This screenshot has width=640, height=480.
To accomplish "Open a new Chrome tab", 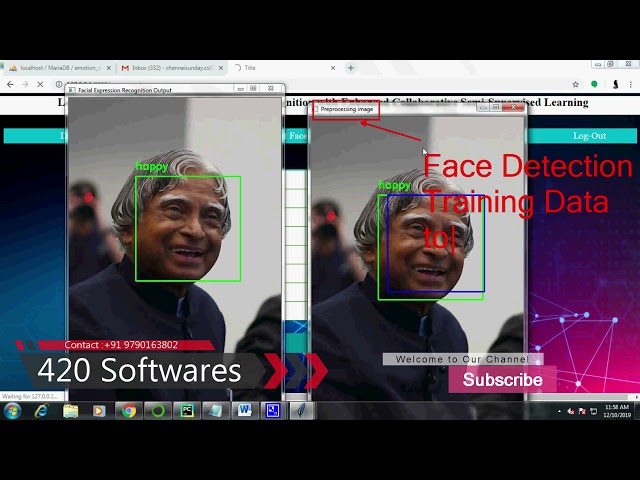I will coord(351,68).
